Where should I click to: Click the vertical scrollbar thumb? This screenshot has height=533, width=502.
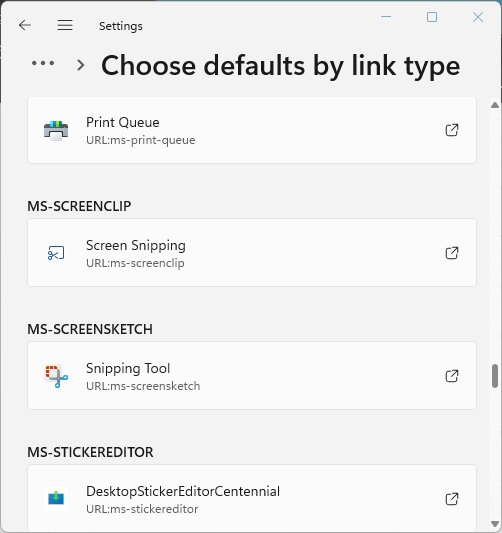495,376
